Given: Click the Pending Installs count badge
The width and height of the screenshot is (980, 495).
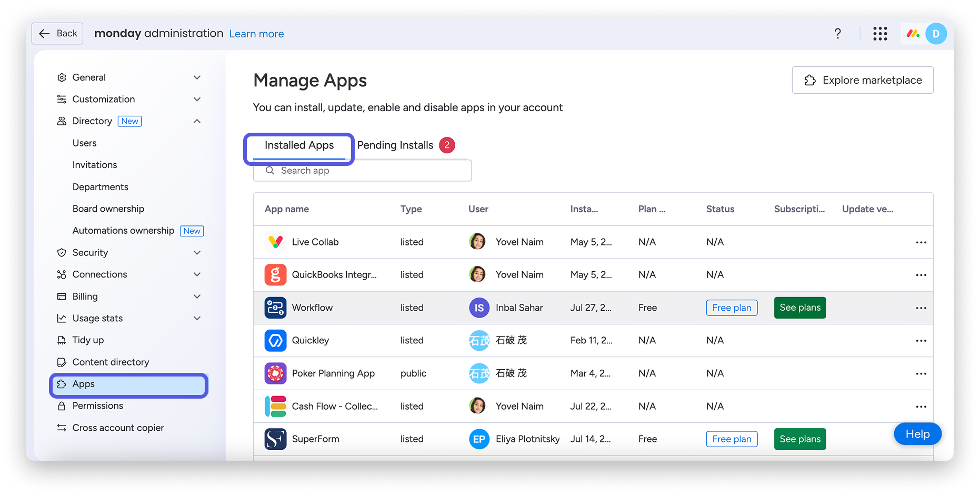Looking at the screenshot, I should pyautogui.click(x=447, y=145).
